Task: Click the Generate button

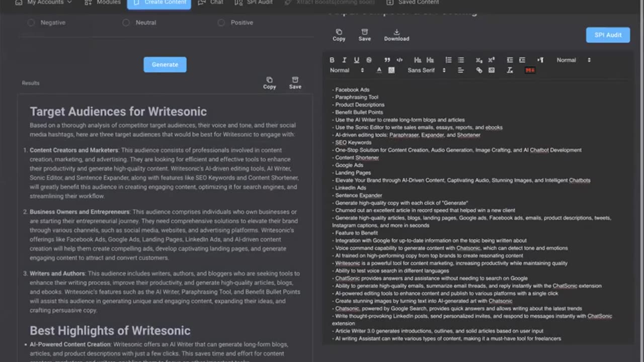Action: coord(165,64)
